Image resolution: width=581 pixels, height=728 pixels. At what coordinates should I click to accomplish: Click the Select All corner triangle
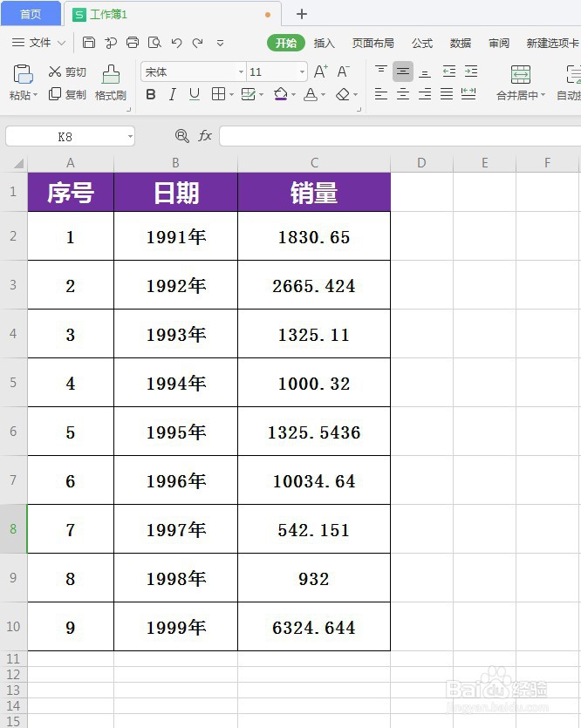(x=18, y=163)
